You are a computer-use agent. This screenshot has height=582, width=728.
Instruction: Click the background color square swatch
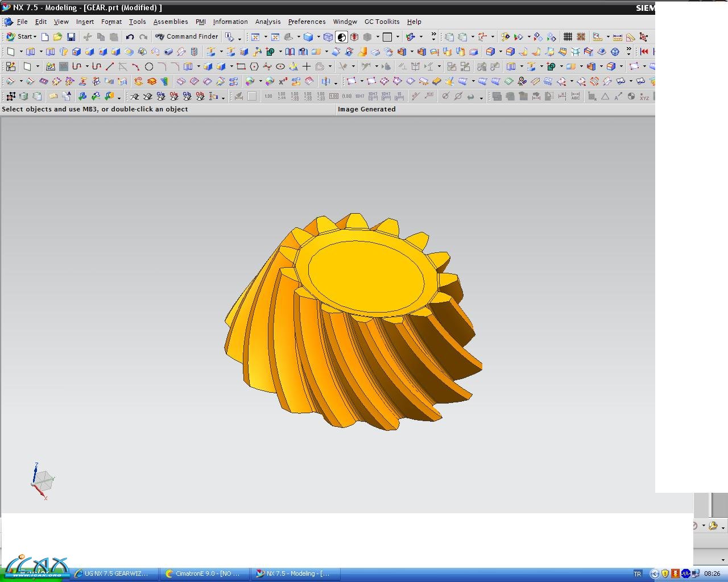click(x=387, y=37)
